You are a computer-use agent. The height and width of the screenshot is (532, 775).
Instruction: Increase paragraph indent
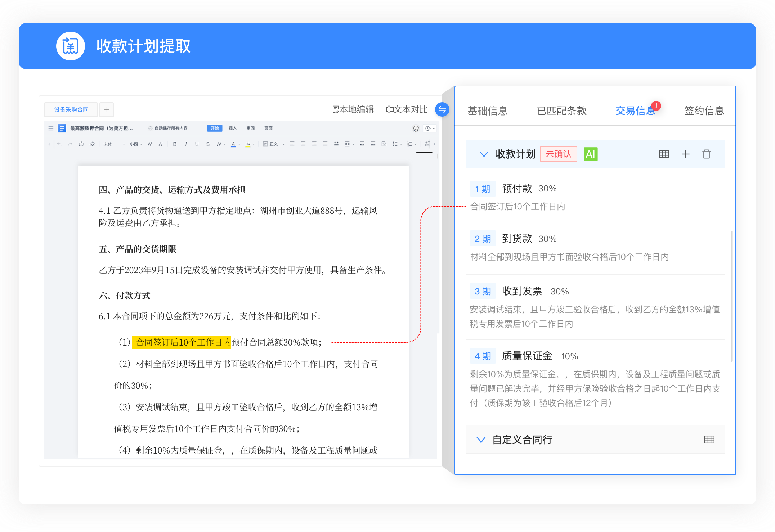[x=373, y=144]
